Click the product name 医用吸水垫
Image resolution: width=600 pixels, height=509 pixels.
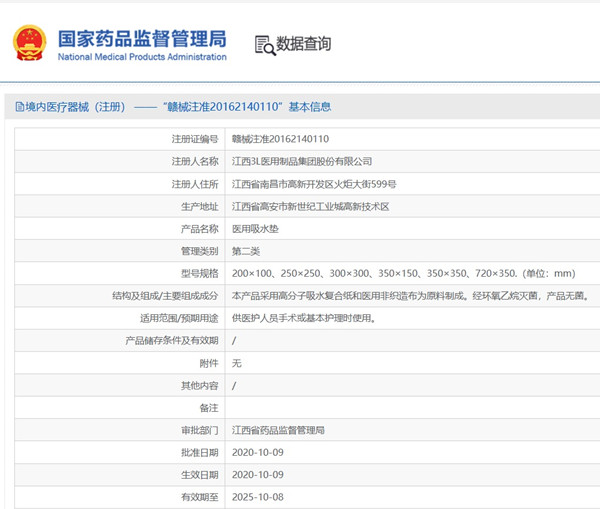256,228
